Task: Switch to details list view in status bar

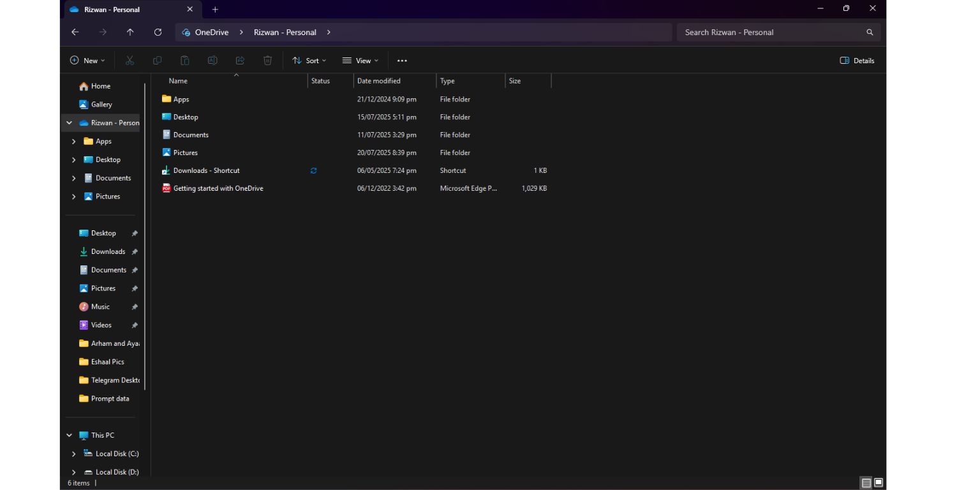Action: pos(866,483)
